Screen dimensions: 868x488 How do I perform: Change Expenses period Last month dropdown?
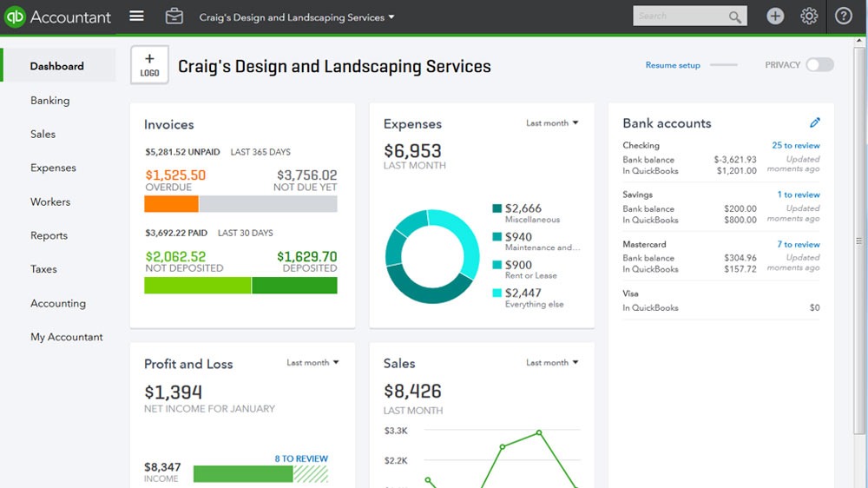pyautogui.click(x=552, y=123)
